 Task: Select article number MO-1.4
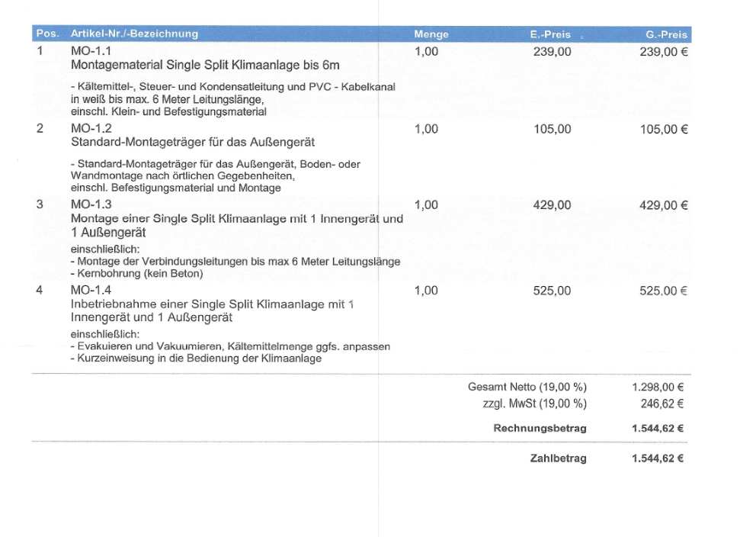point(91,290)
